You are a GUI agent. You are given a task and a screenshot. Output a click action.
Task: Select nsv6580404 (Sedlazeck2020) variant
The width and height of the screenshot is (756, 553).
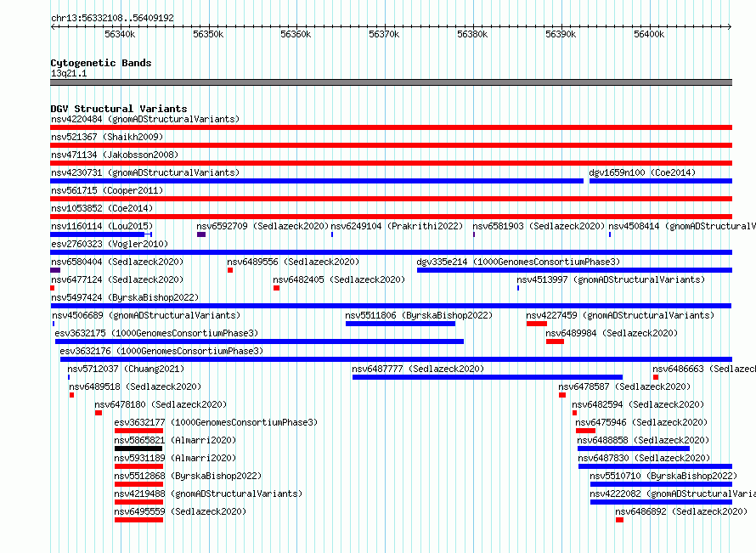[117, 262]
